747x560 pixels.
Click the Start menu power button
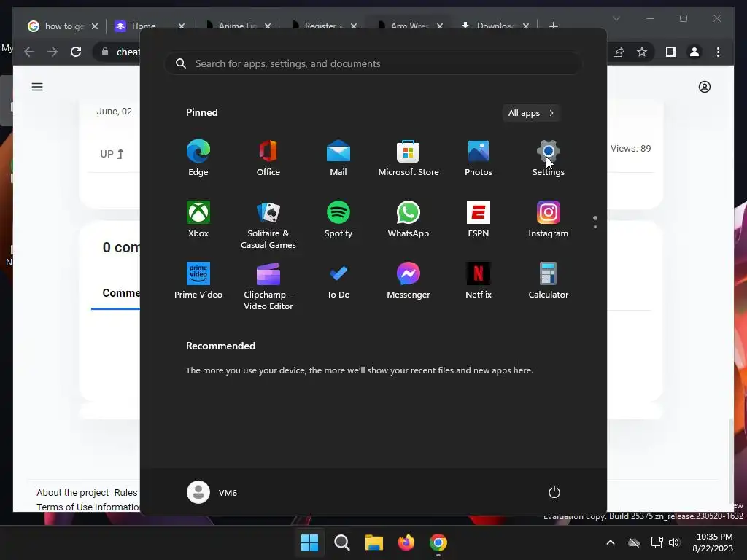coord(554,492)
